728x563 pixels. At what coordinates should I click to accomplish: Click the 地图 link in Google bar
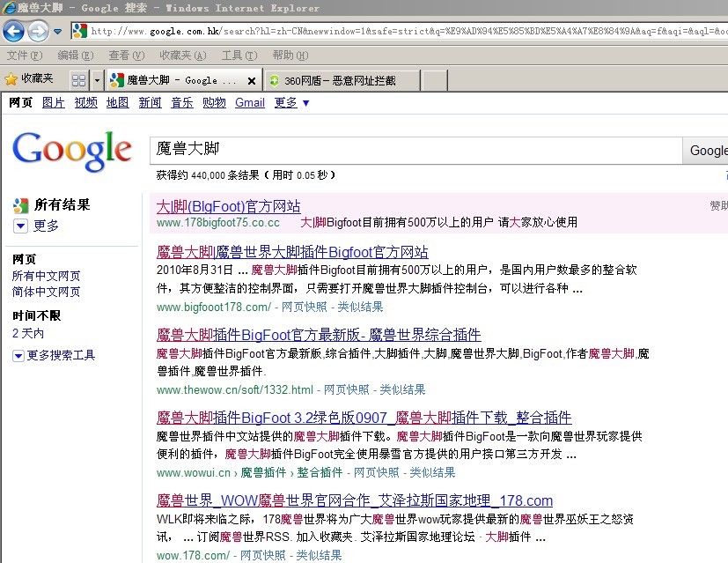(117, 102)
